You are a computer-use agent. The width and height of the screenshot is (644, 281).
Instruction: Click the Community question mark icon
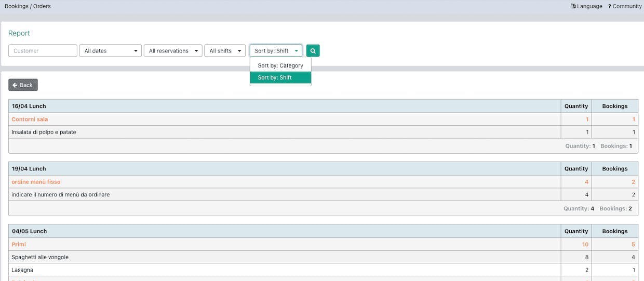click(x=610, y=6)
